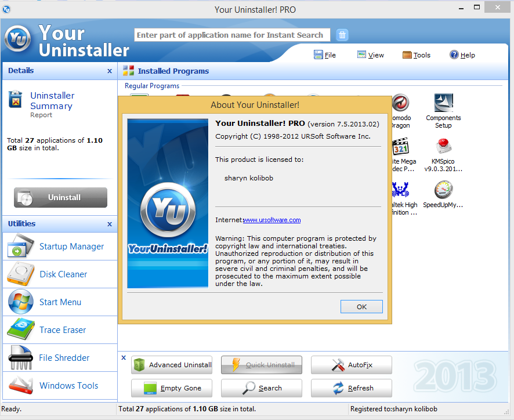Screen dimensions: 514x420
Task: Close the bottom toolbar with its x
Action: pyautogui.click(x=124, y=357)
